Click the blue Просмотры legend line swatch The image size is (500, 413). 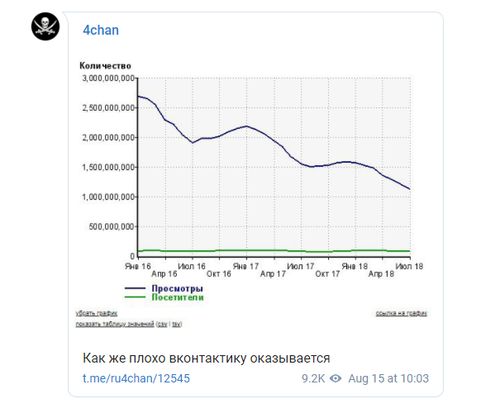[135, 288]
